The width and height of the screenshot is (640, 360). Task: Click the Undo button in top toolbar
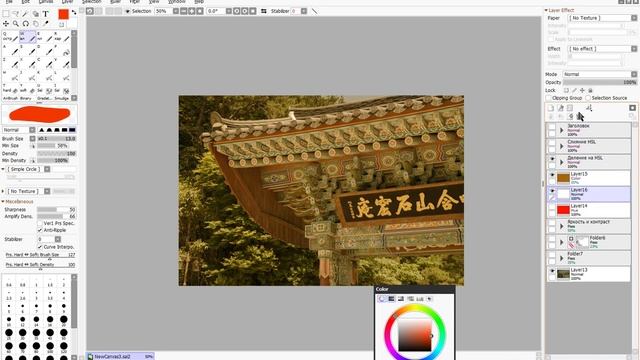[x=90, y=11]
